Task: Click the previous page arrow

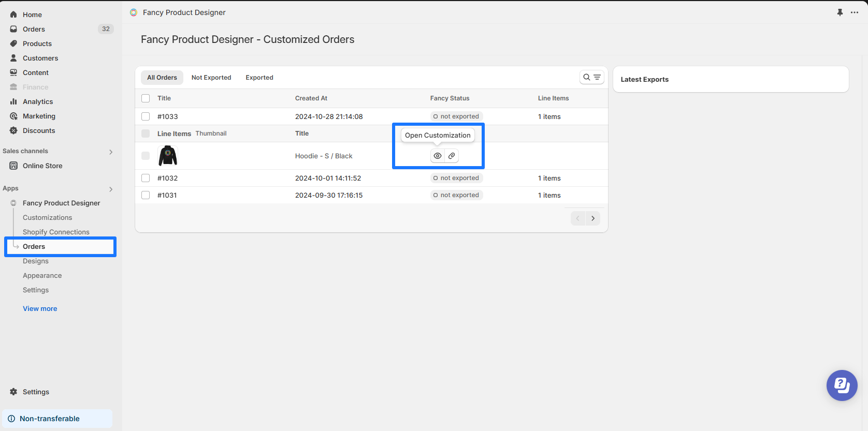Action: (578, 218)
